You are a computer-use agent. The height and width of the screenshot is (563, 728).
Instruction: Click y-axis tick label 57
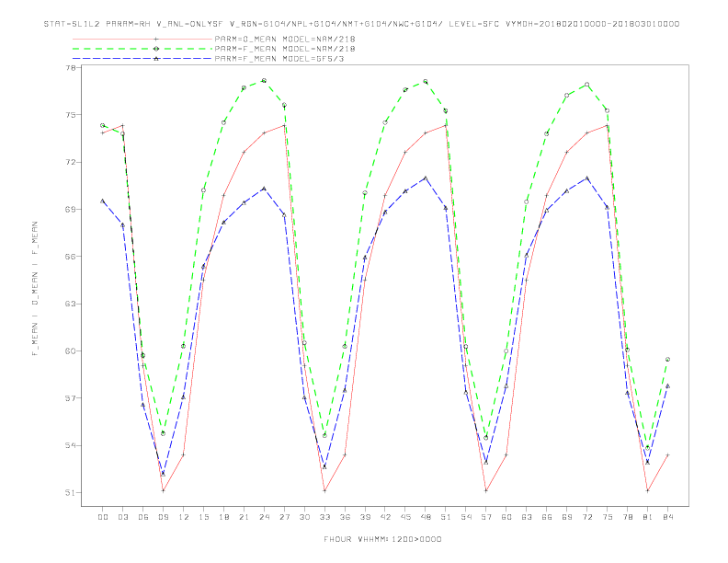coord(70,398)
